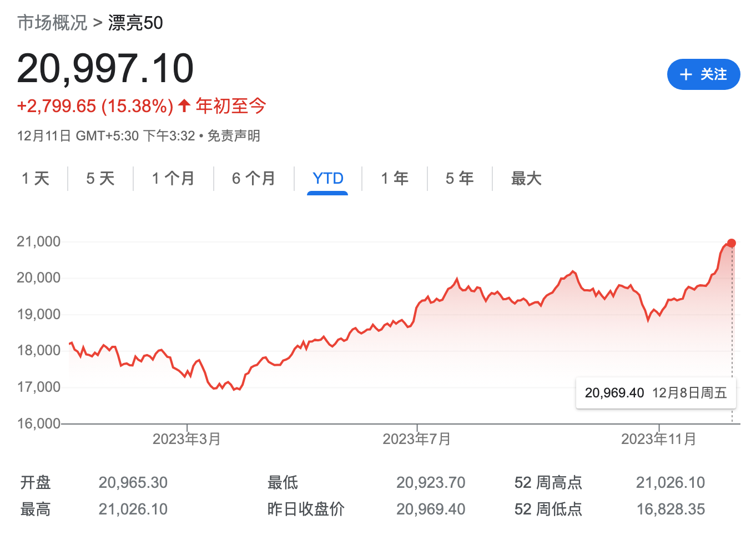Choose the 1 个月 range tab

(173, 178)
